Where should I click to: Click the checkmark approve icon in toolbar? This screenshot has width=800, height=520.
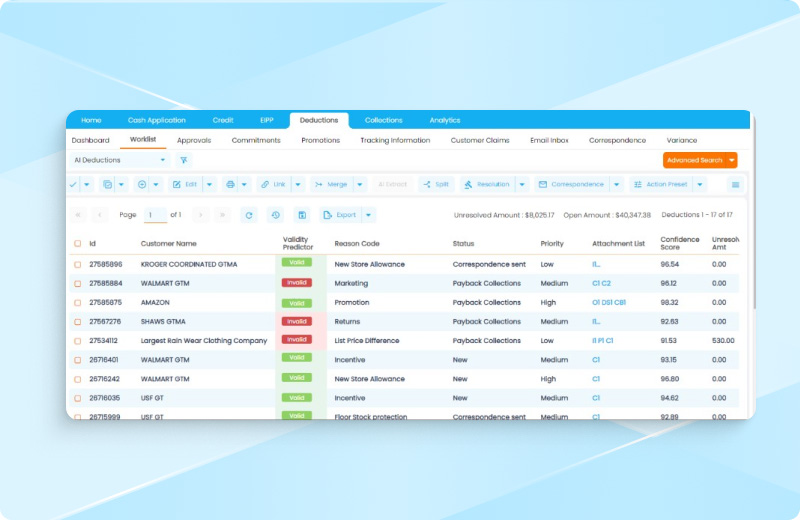73,185
